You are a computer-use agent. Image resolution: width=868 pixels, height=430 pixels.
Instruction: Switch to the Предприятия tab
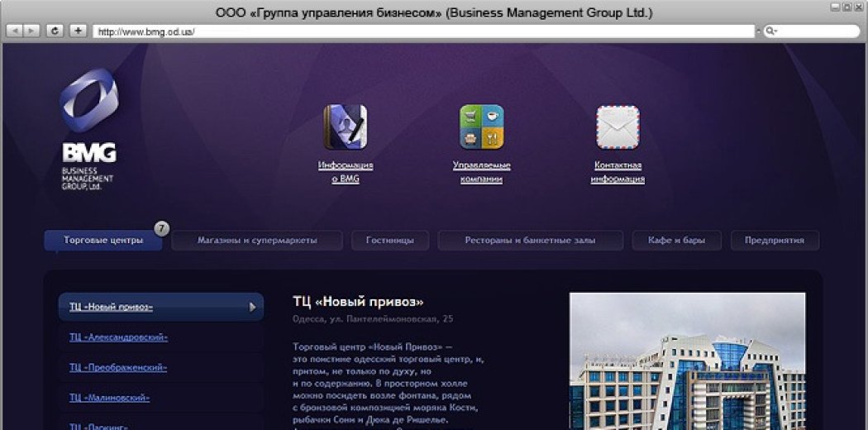(x=775, y=241)
